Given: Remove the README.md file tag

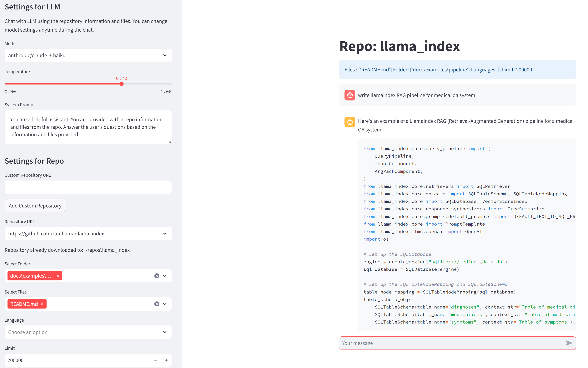Looking at the screenshot, I should tap(42, 304).
